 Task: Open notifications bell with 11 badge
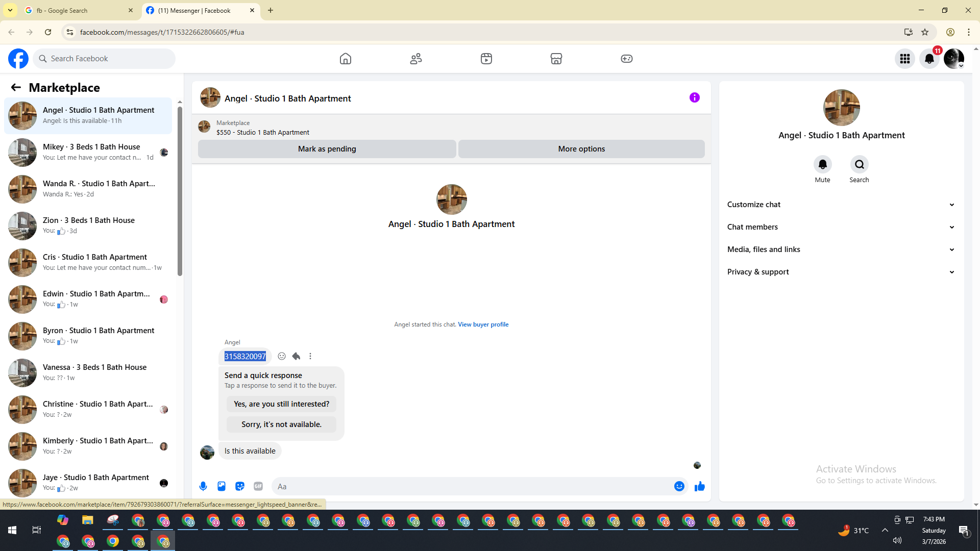coord(929,59)
